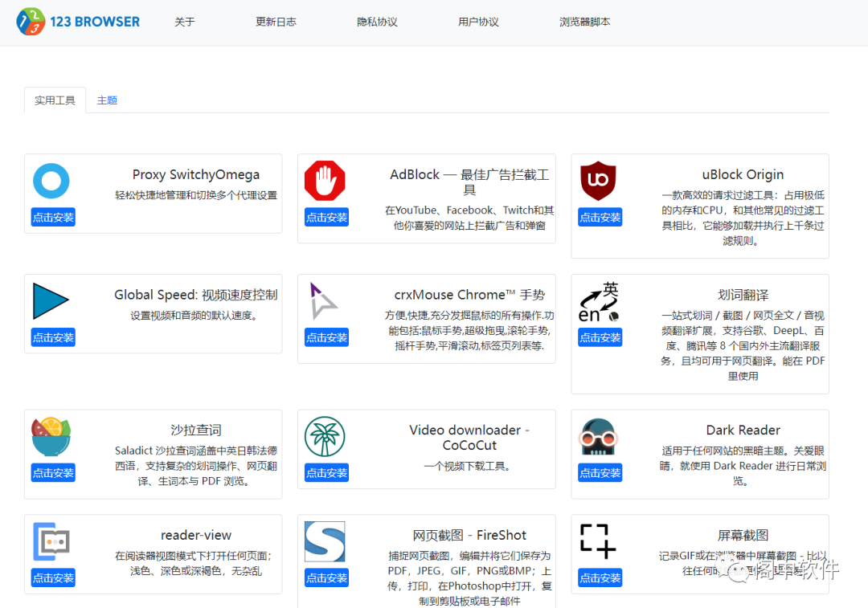Click the AdBlock red hand icon
Screen dimensions: 868x608
coord(325,181)
